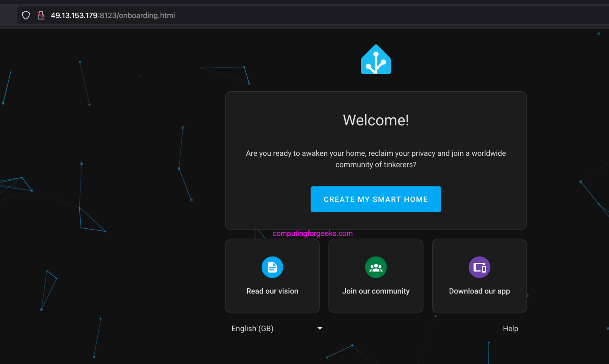Click the tracking protection shield in the address bar
The width and height of the screenshot is (609, 364).
25,15
